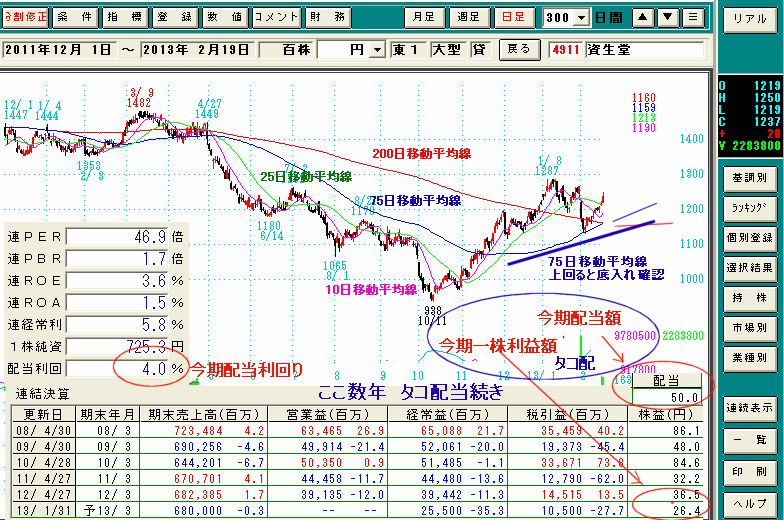
Task: Open the 市場別 by-market button
Action: (750, 328)
